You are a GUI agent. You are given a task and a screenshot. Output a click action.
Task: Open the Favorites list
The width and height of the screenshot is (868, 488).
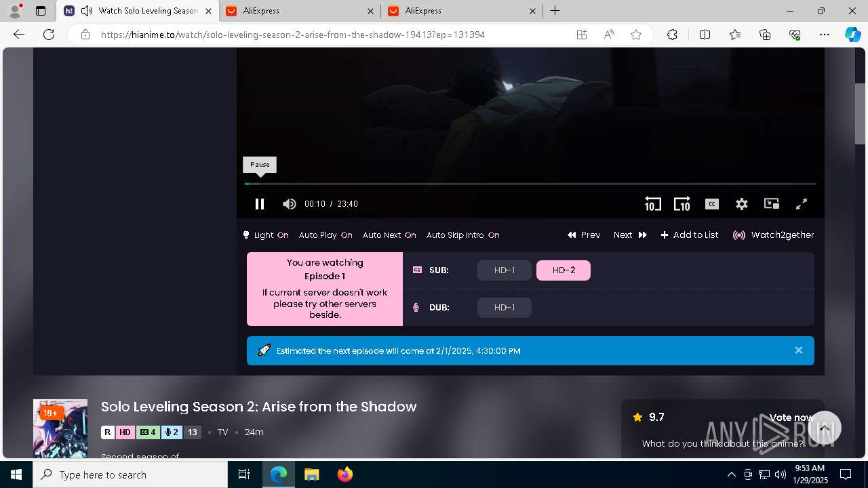pos(735,35)
